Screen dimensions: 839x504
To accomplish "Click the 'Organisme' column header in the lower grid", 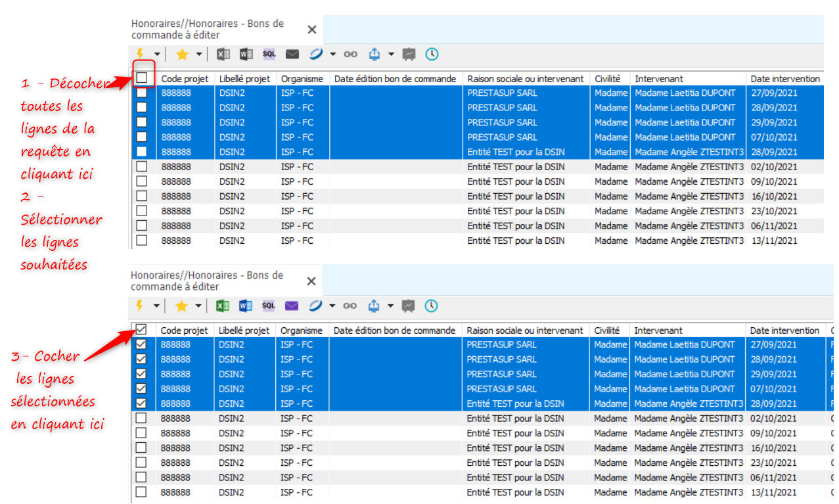I will coord(302,331).
